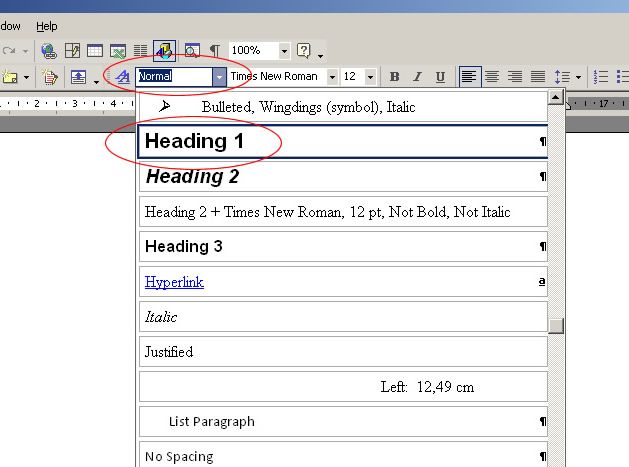Click the Insert Table icon
629x467 pixels.
pos(95,50)
